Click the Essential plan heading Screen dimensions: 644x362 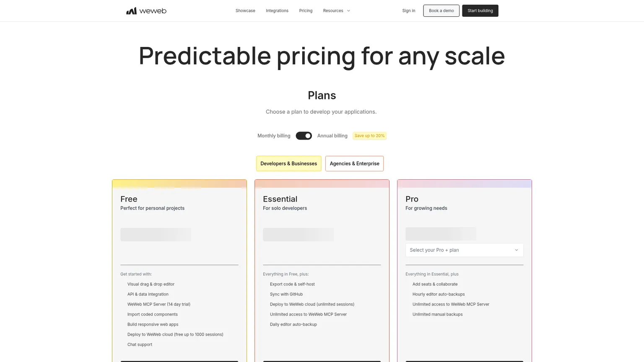tap(280, 199)
